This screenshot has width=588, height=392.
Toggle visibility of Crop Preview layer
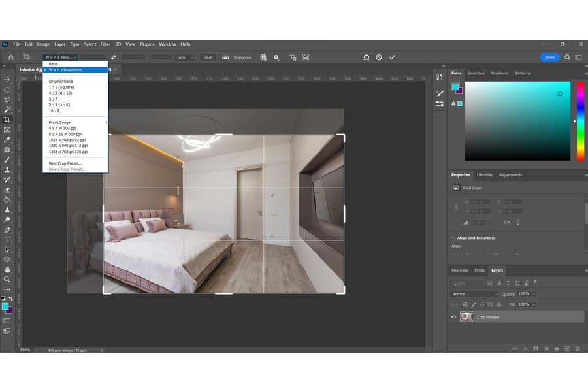(x=454, y=317)
